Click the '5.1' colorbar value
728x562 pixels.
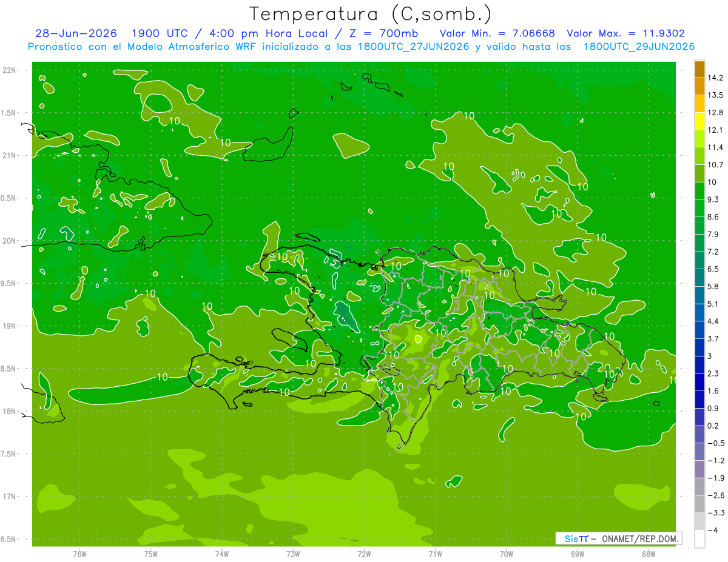pos(713,304)
